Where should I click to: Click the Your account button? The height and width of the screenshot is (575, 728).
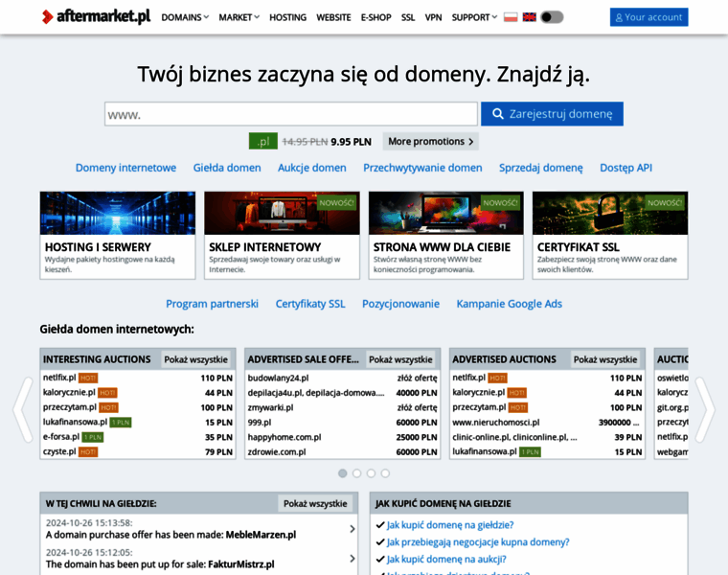[x=648, y=17]
